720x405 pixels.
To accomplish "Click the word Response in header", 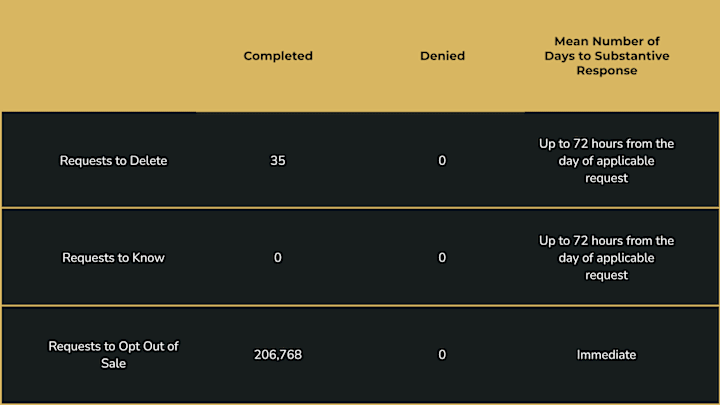I will coord(607,71).
